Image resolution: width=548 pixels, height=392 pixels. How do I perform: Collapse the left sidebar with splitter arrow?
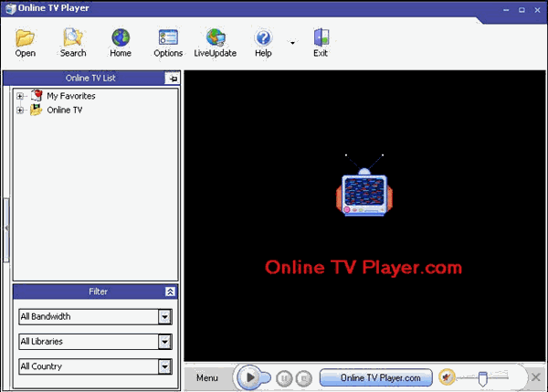pyautogui.click(x=6, y=228)
